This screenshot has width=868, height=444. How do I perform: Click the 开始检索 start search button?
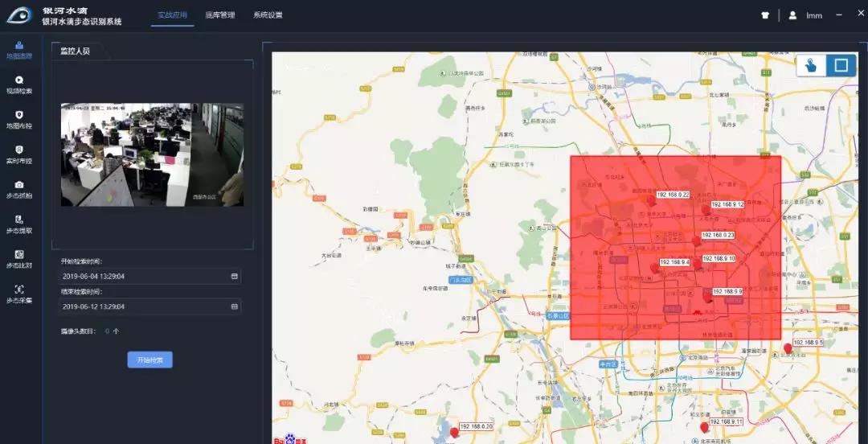coord(150,360)
